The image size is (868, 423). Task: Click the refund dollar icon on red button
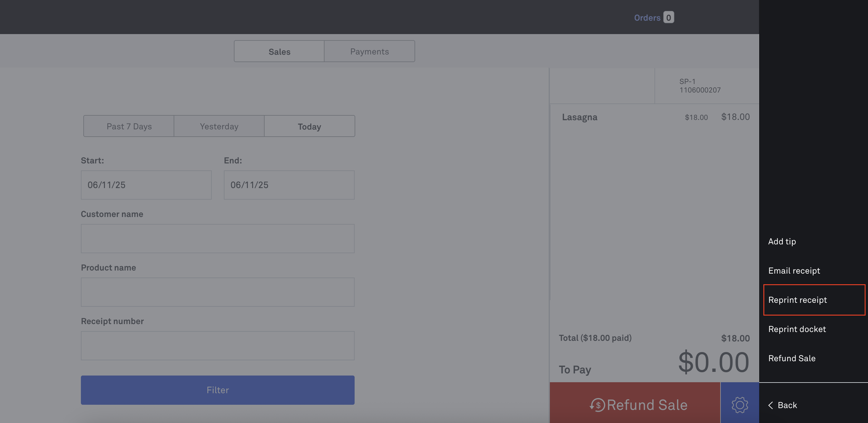pyautogui.click(x=597, y=405)
